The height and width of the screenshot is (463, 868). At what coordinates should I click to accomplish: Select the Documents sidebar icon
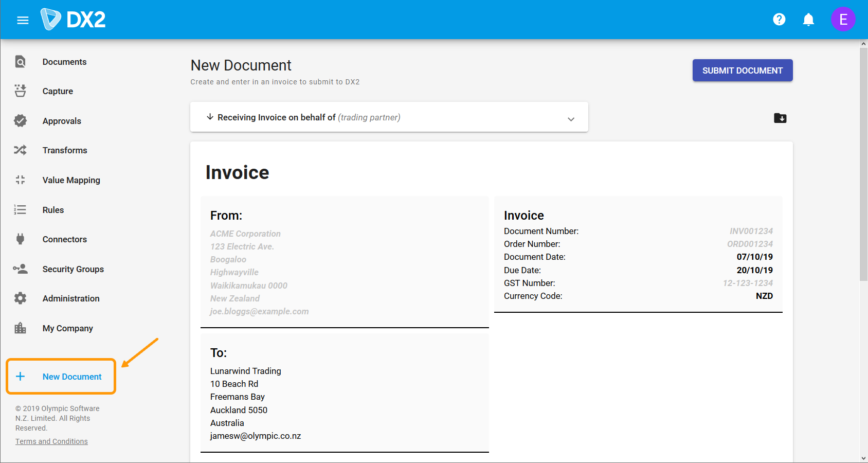tap(20, 61)
